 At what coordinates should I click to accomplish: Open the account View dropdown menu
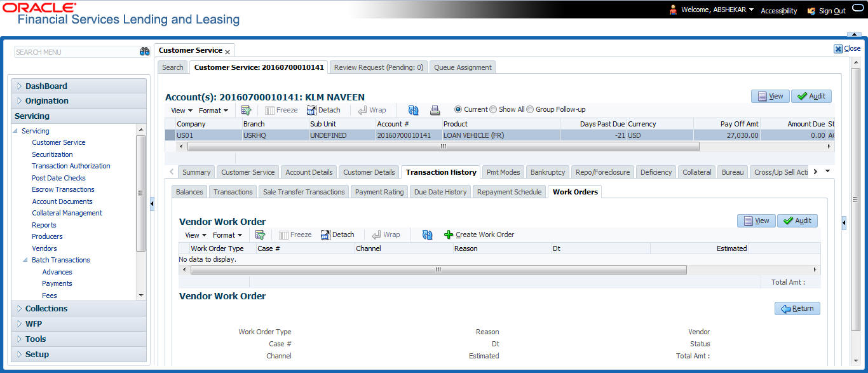point(181,111)
